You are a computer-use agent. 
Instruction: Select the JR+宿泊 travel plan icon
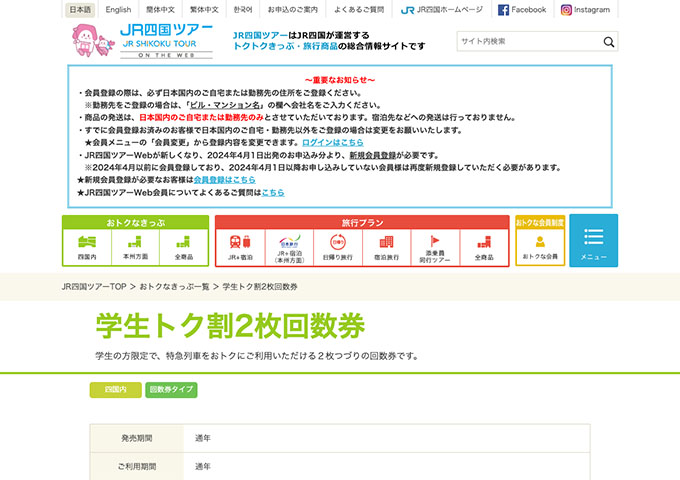240,248
